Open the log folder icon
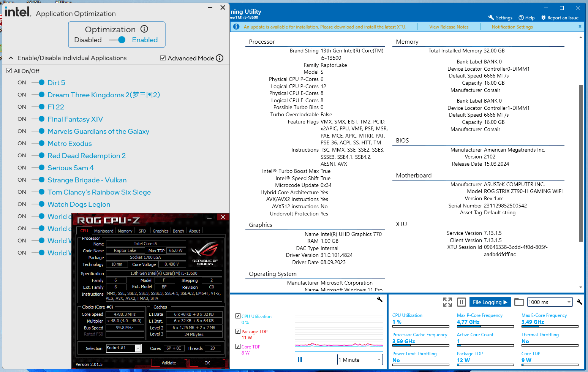This screenshot has width=588, height=372. coord(519,302)
